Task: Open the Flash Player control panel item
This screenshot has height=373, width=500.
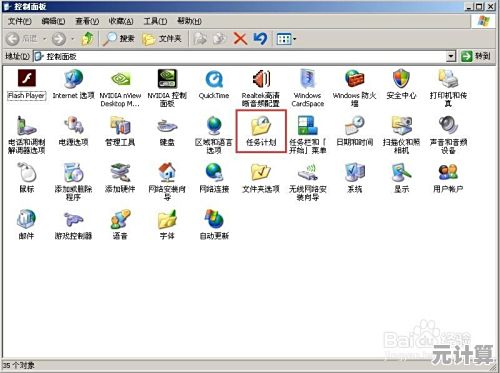Action: point(27,84)
